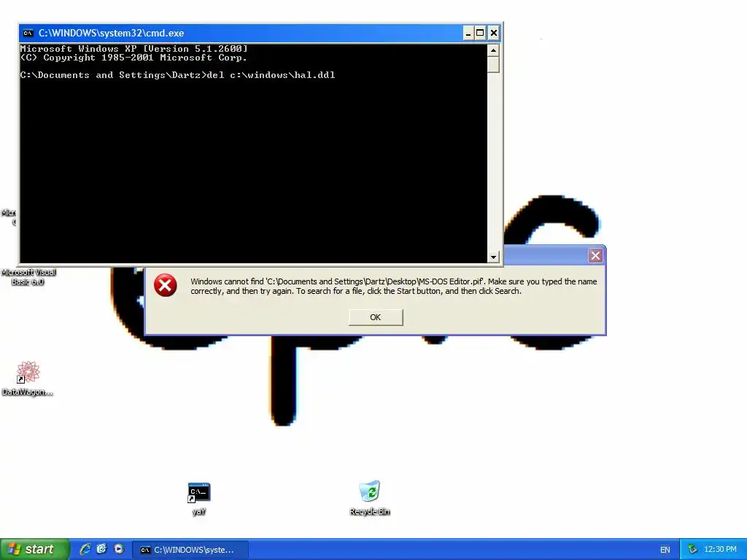Viewport: 747px width, 560px height.
Task: Click the red error icon in the dialog
Action: [166, 285]
